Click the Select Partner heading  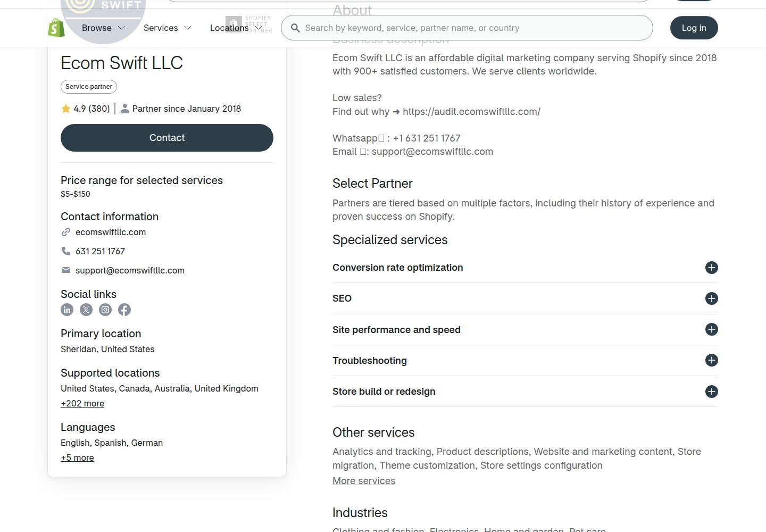372,184
